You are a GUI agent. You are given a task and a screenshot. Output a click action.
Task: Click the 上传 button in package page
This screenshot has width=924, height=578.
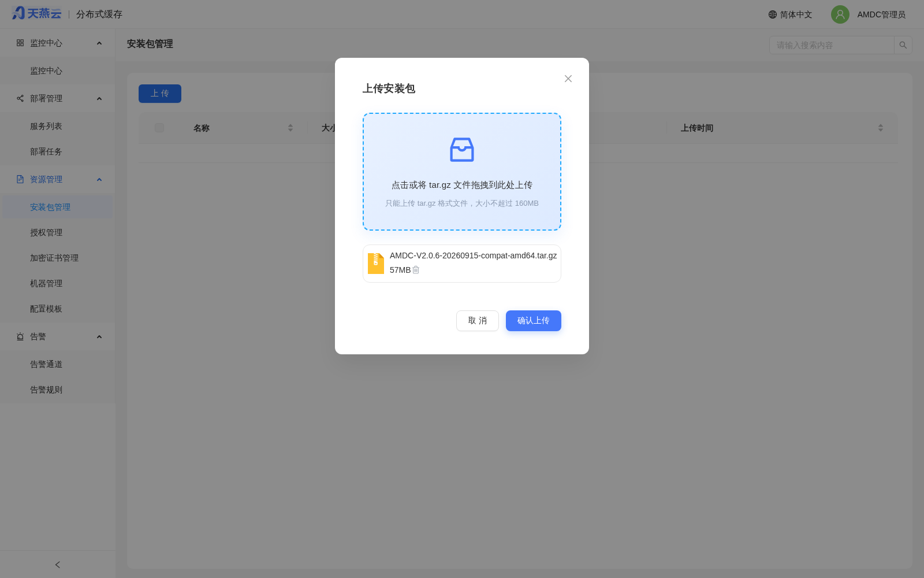click(x=160, y=94)
